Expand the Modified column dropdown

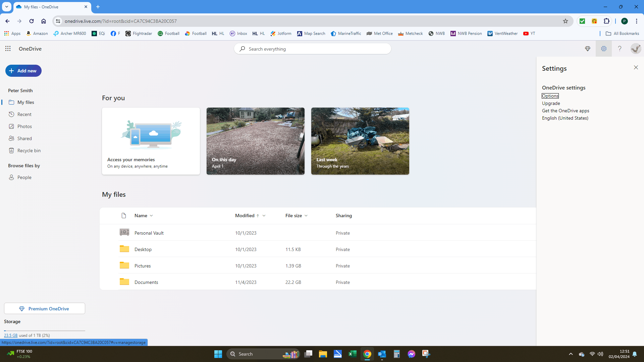(264, 216)
